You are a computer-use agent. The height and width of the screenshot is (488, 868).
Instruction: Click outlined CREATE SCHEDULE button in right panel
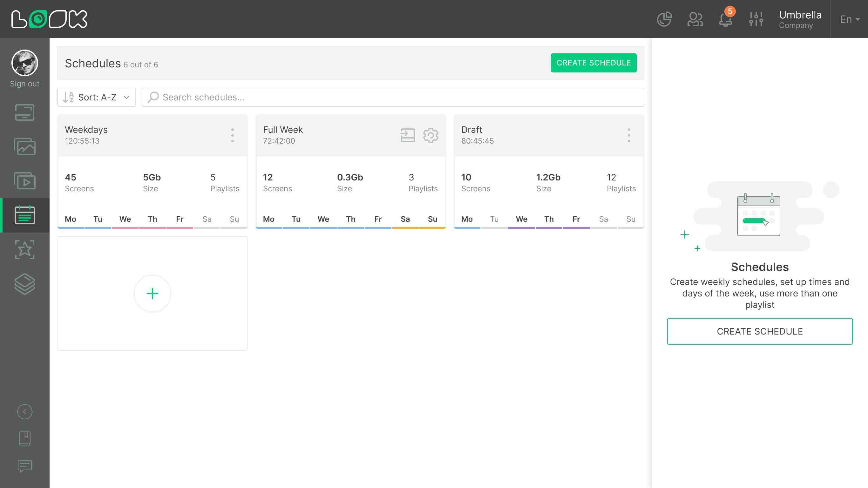pos(759,331)
